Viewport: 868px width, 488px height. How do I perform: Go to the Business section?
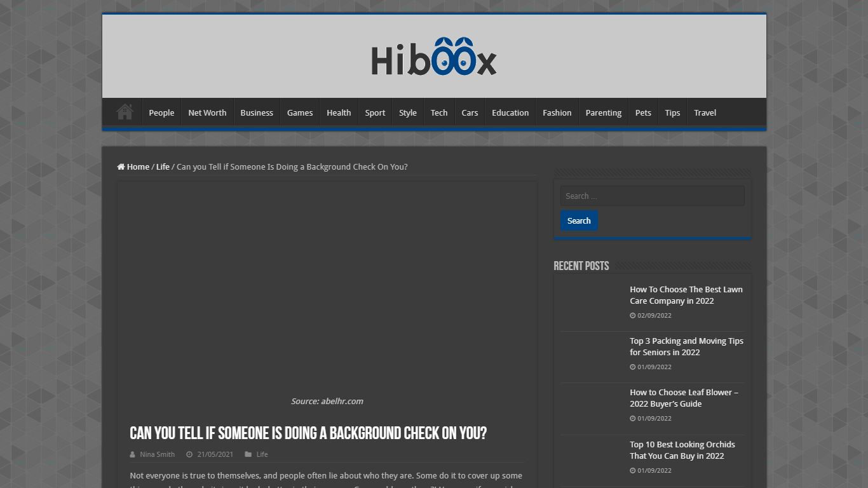[x=257, y=112]
